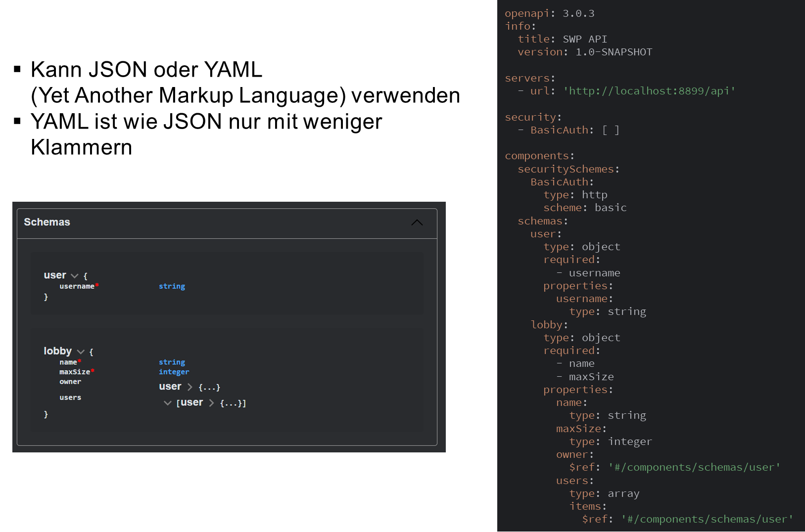Click the string type of username
Image resolution: width=805 pixels, height=532 pixels.
[172, 286]
